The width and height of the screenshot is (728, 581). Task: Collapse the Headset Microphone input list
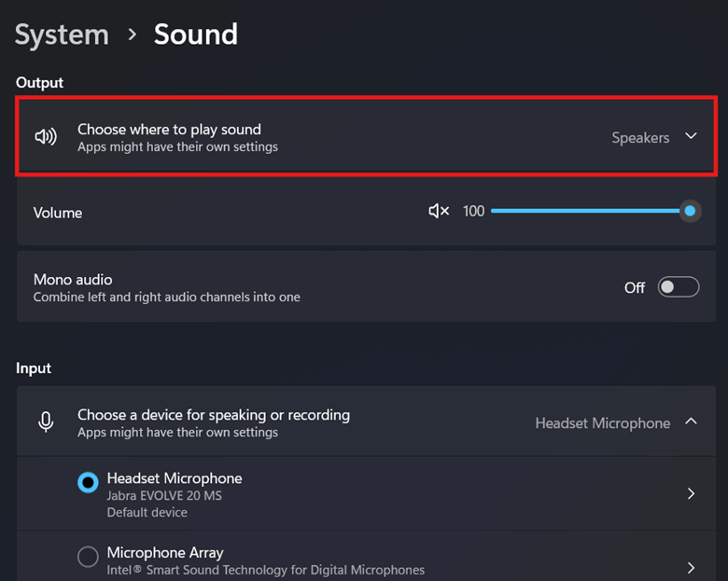691,422
